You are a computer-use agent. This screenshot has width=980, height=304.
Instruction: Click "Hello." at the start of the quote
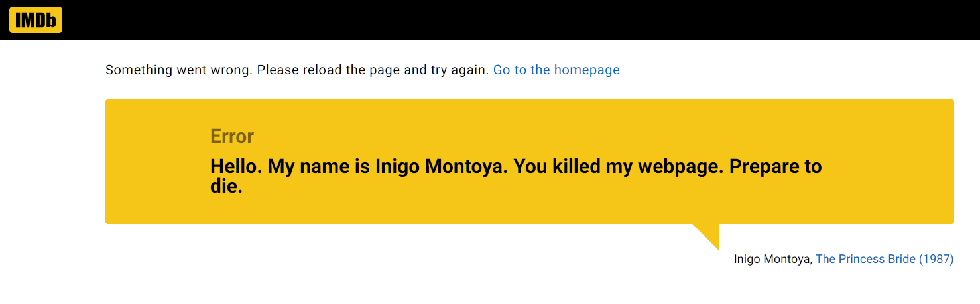tap(236, 166)
